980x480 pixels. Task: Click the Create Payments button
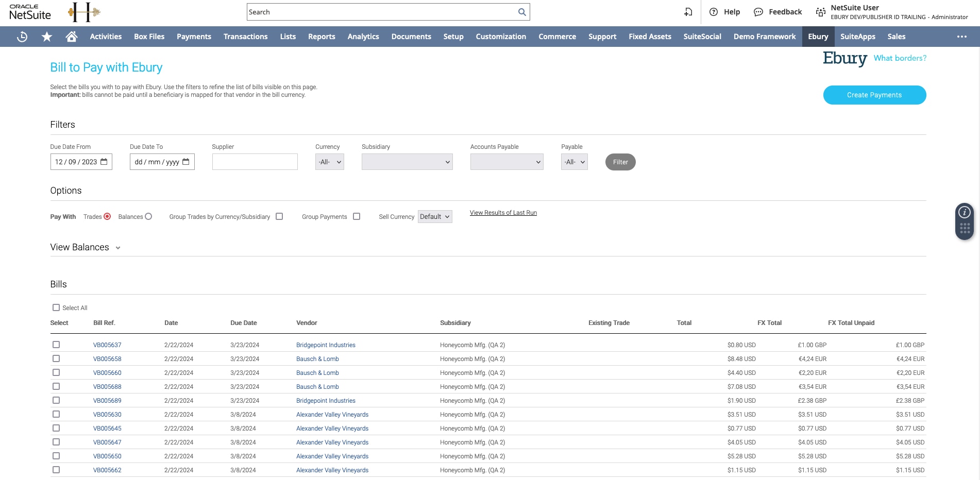[x=874, y=95]
